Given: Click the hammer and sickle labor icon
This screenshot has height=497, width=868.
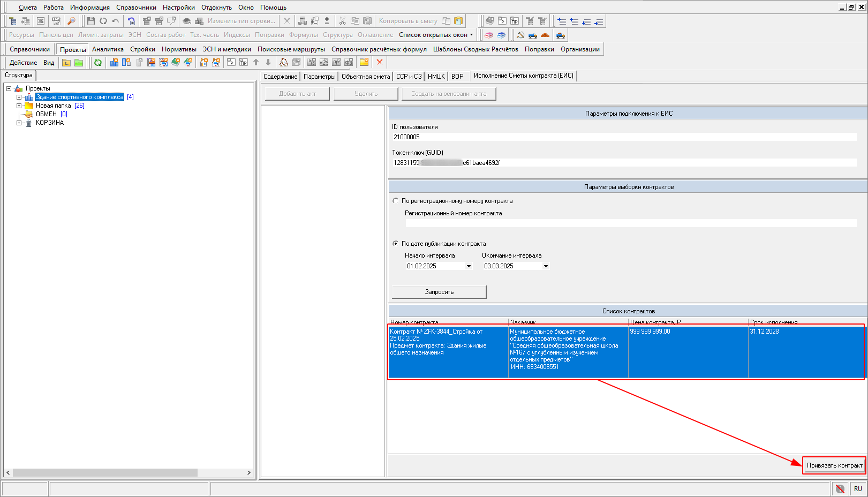Looking at the screenshot, I should click(520, 35).
